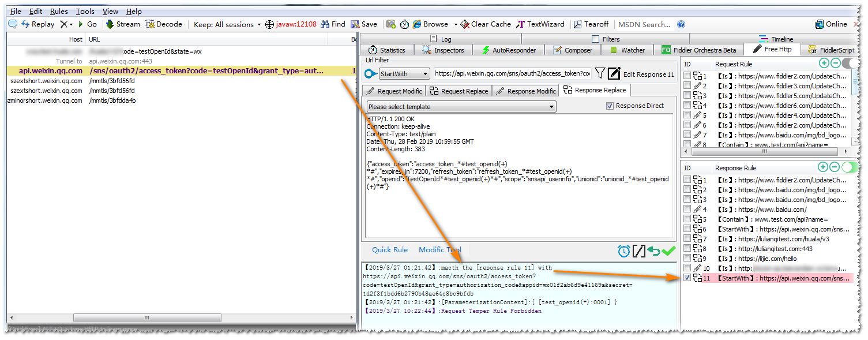The image size is (868, 340).
Task: Click the timer stopwatch icon in toolbar
Action: click(x=404, y=24)
